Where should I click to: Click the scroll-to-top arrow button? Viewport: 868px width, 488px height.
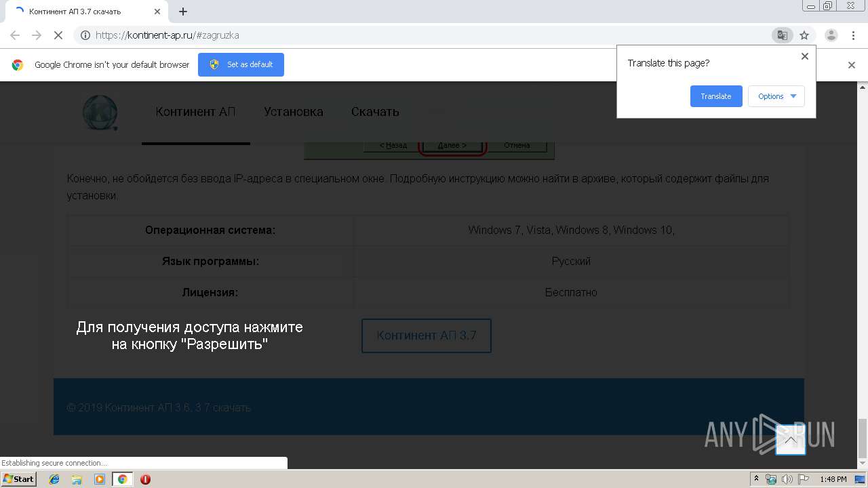tap(791, 439)
